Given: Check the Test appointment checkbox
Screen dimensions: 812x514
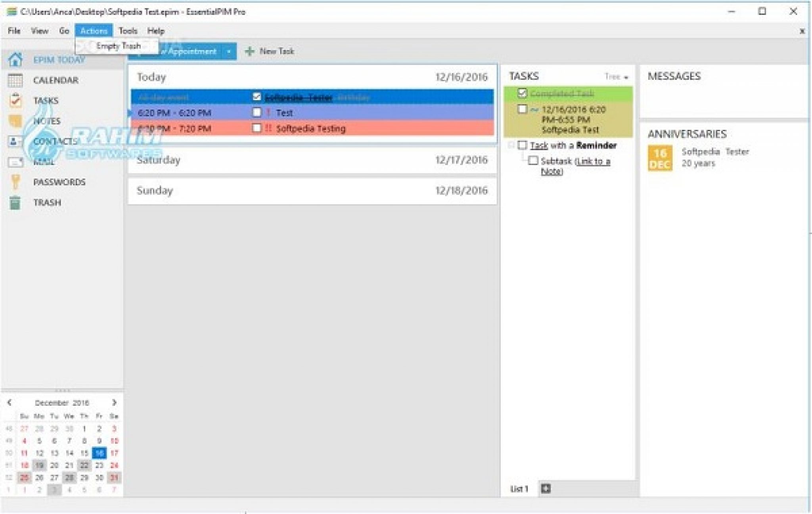Looking at the screenshot, I should [257, 113].
